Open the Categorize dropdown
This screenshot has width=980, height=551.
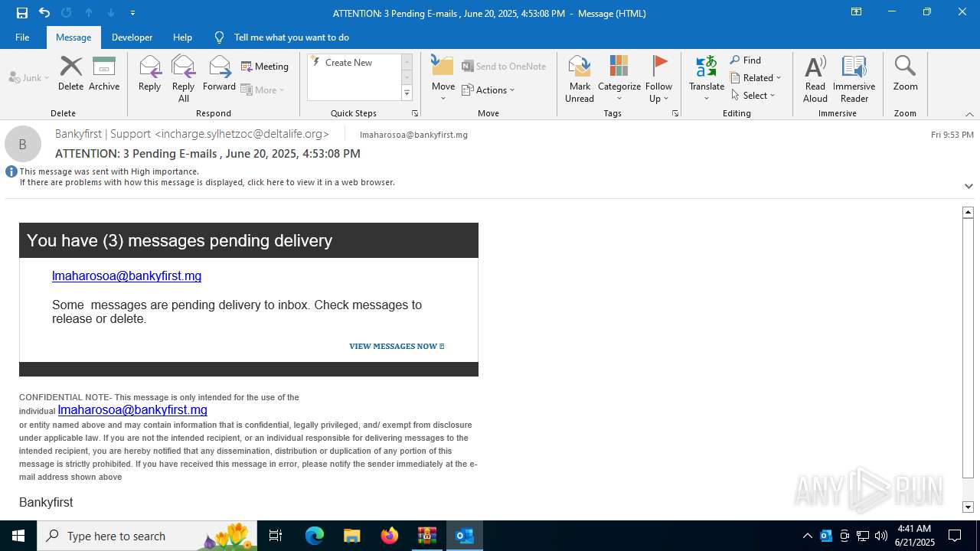pos(619,79)
